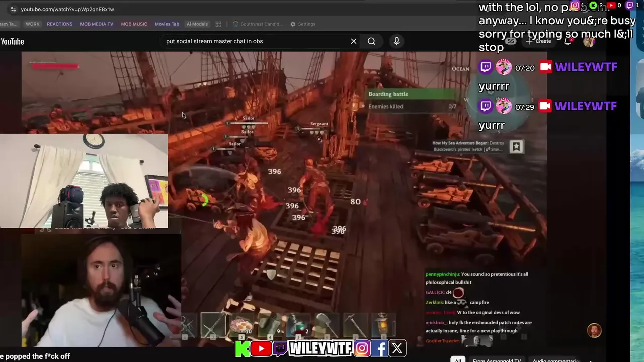This screenshot has height=362, width=644.
Task: Click the Kick viewer counter icon
Action: tap(593, 6)
